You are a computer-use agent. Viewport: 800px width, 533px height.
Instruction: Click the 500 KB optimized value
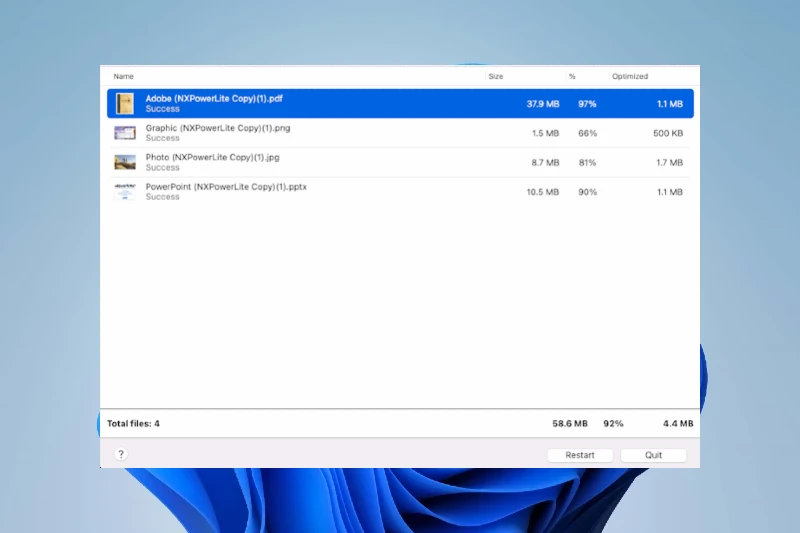668,133
